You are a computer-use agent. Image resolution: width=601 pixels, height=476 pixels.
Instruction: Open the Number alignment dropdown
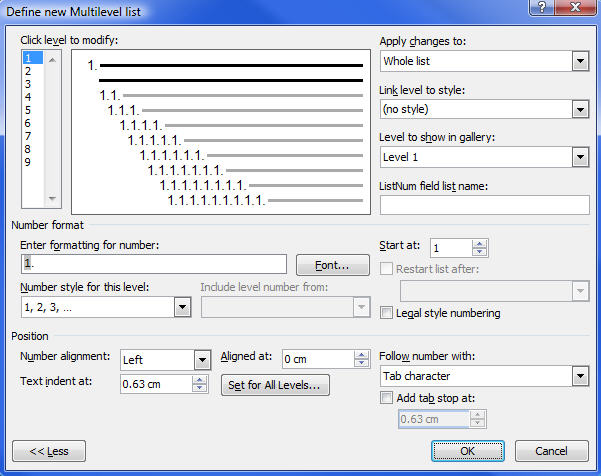202,359
